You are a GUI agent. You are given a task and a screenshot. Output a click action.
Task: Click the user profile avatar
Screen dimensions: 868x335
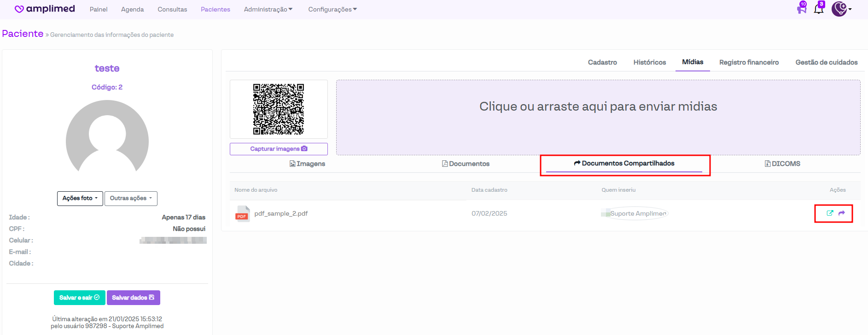click(839, 9)
